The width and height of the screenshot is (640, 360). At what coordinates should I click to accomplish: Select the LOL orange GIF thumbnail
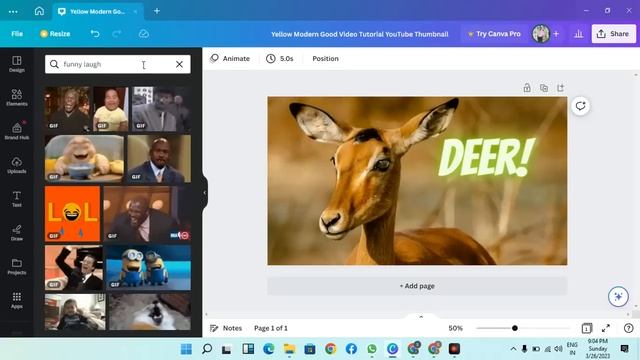click(x=72, y=213)
